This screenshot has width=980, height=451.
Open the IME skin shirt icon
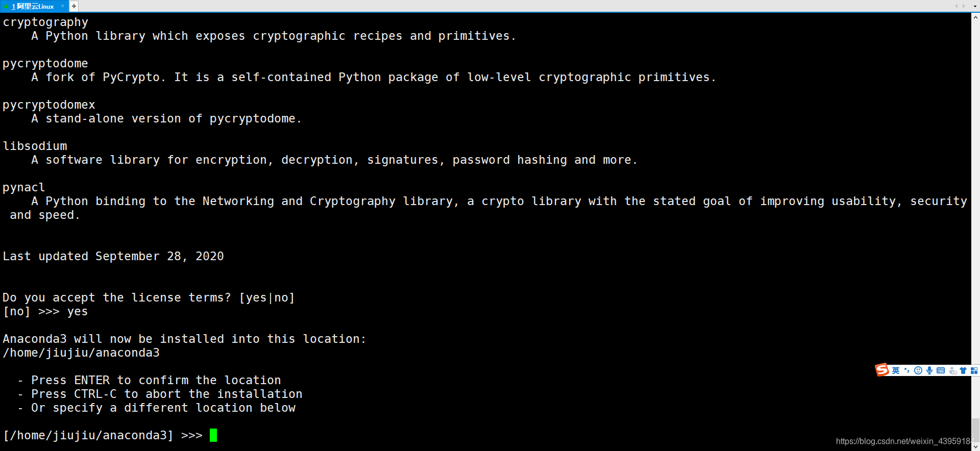pyautogui.click(x=963, y=370)
